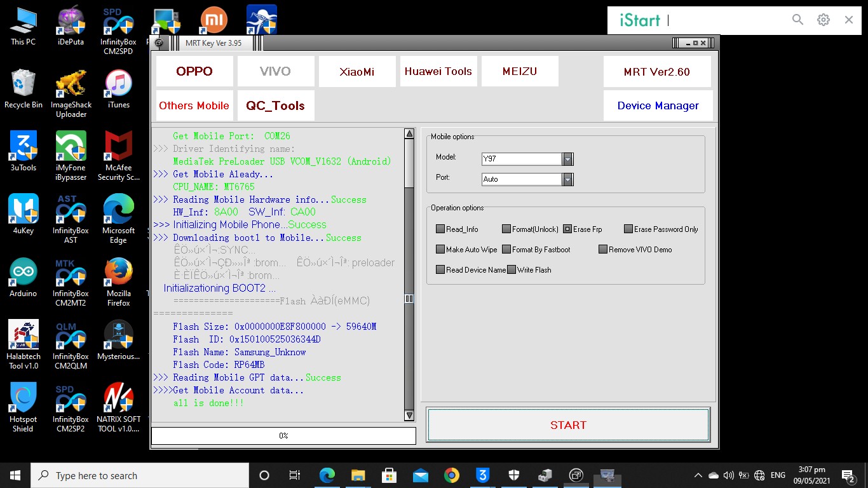The width and height of the screenshot is (868, 488).
Task: Open iMyFone iBypasser shortcut
Action: tap(71, 156)
